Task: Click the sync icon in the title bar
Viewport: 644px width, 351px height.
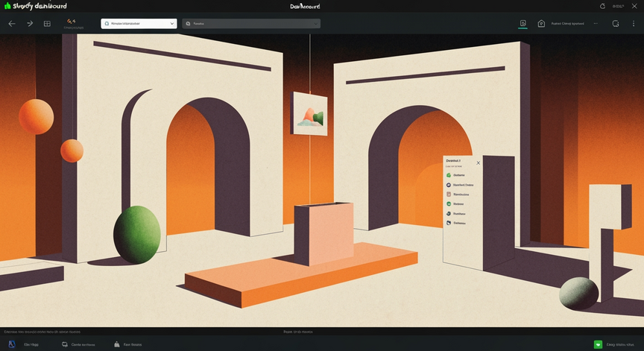Action: (602, 6)
